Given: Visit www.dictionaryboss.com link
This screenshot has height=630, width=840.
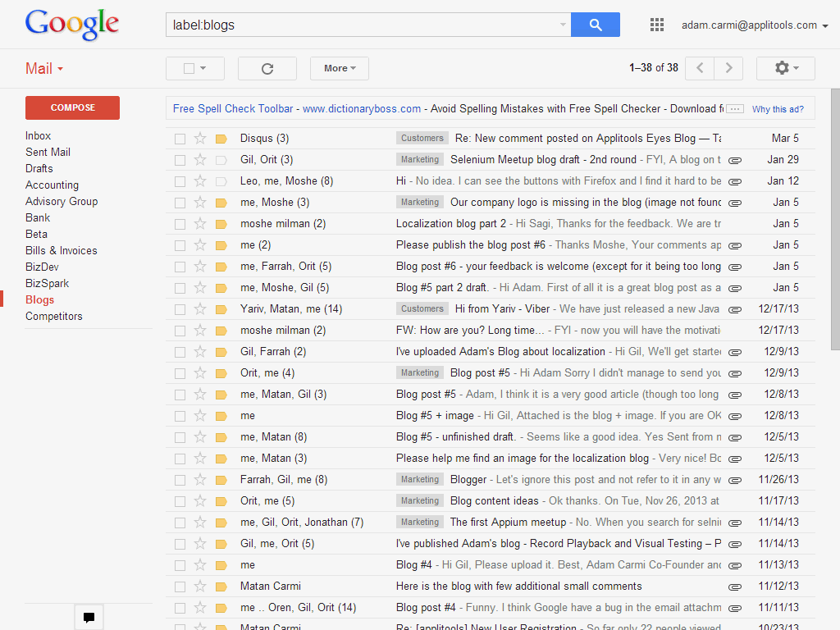Looking at the screenshot, I should [x=362, y=109].
